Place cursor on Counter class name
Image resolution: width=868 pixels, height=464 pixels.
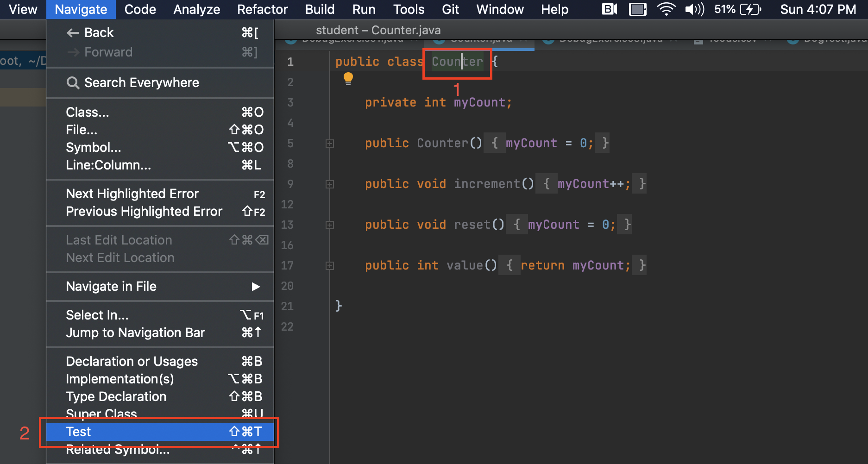click(457, 62)
